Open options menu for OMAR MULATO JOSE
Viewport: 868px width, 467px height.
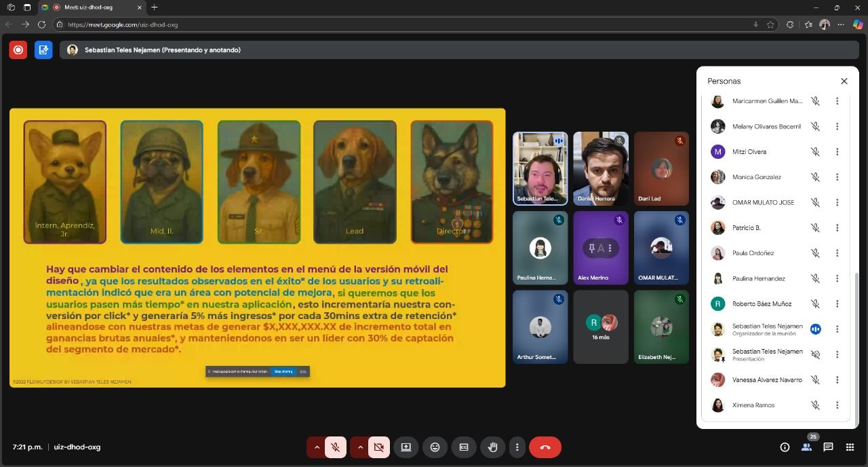coord(837,202)
